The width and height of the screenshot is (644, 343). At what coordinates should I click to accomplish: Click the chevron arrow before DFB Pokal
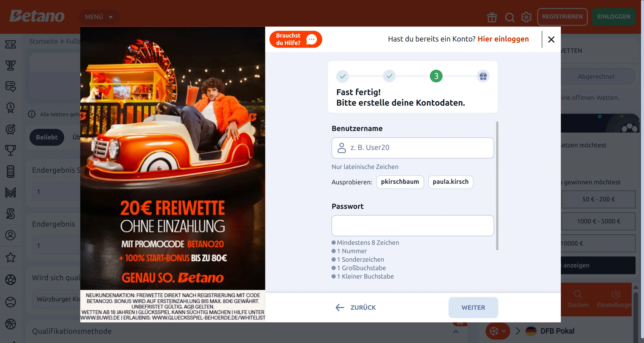518,331
